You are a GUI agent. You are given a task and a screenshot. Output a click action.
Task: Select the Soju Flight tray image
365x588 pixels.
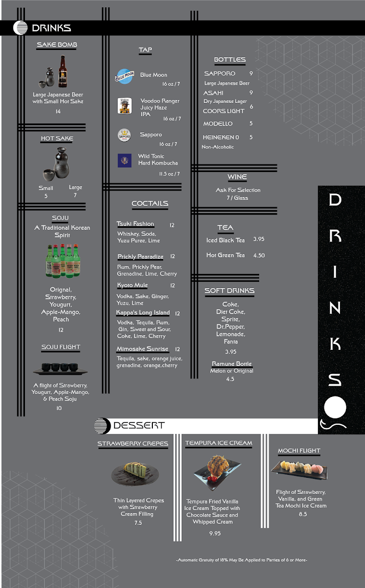click(57, 368)
